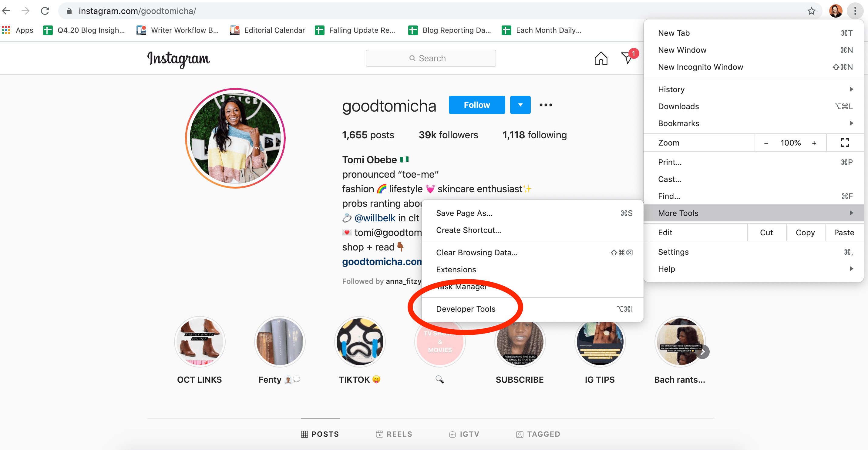868x450 pixels.
Task: Reload the page with refresh icon
Action: click(45, 11)
